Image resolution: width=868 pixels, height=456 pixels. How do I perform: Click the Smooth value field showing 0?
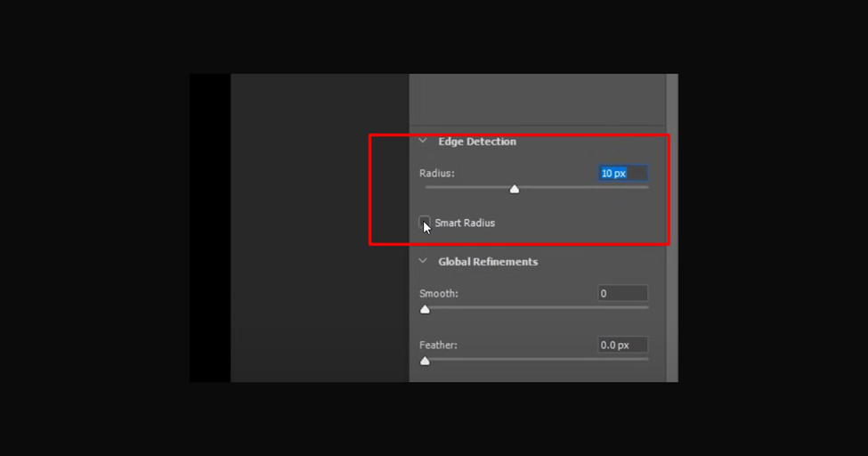click(x=622, y=294)
